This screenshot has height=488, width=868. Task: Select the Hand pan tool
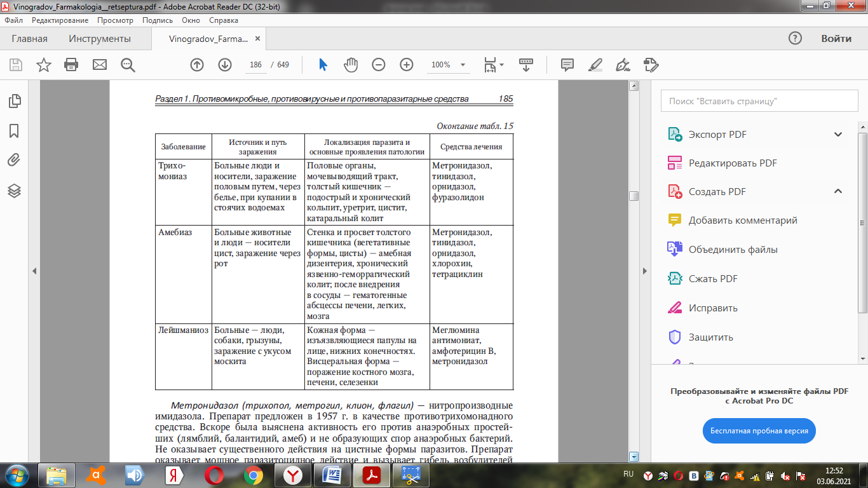pos(351,65)
